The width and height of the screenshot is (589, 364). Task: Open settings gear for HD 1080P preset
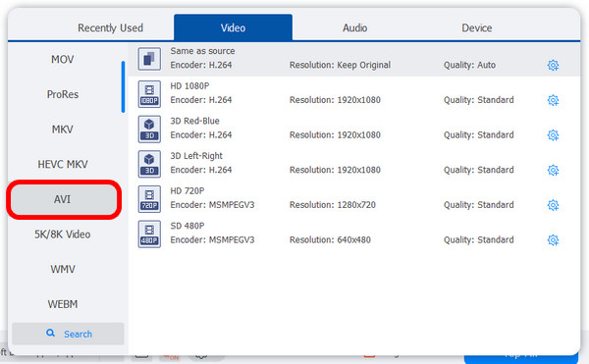click(553, 100)
